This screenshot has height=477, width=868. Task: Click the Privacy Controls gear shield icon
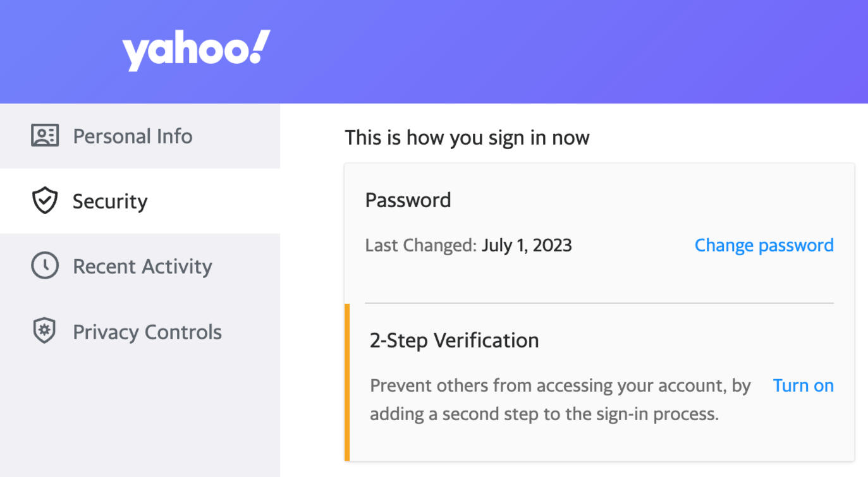pyautogui.click(x=44, y=331)
